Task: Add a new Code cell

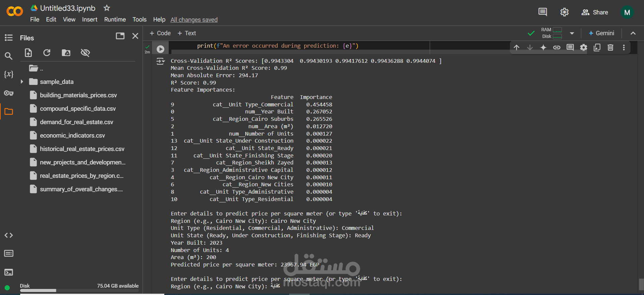Action: (160, 33)
